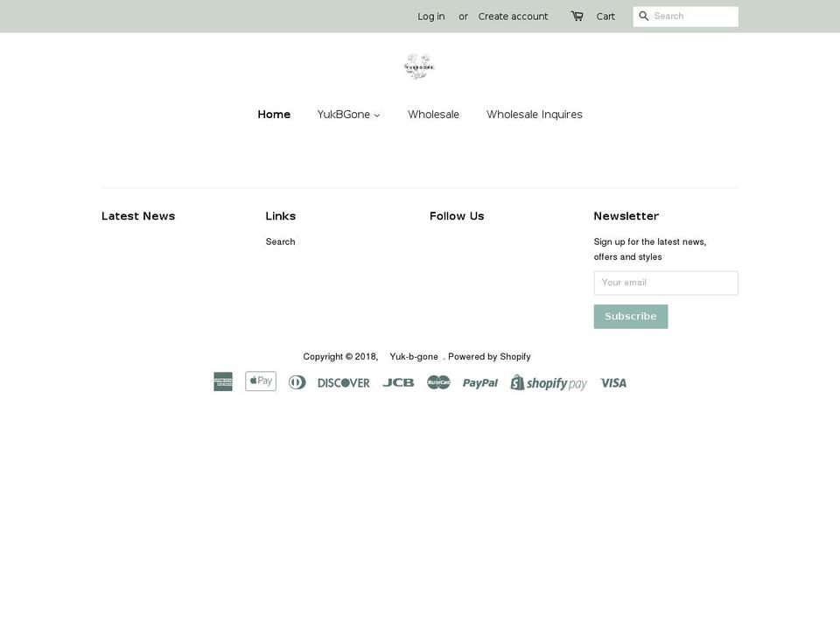Open the Wholesale menu item
Viewport: 840px width, 630px height.
433,115
